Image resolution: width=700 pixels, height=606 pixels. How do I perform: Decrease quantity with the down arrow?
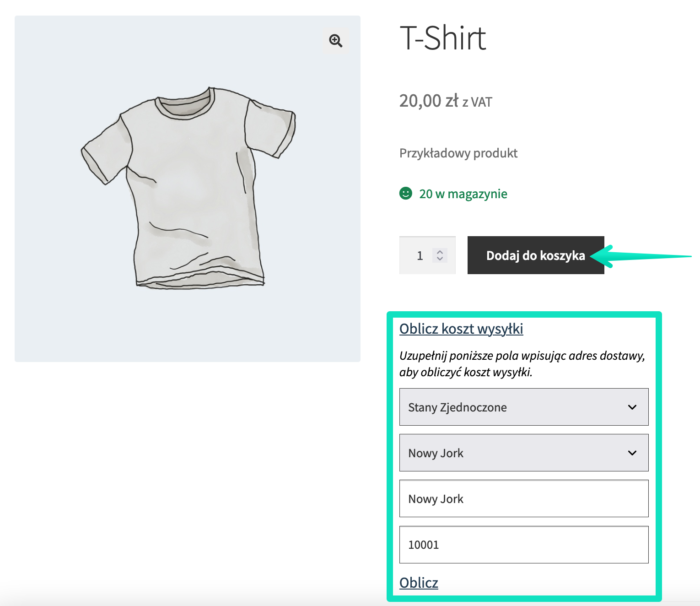click(x=440, y=259)
